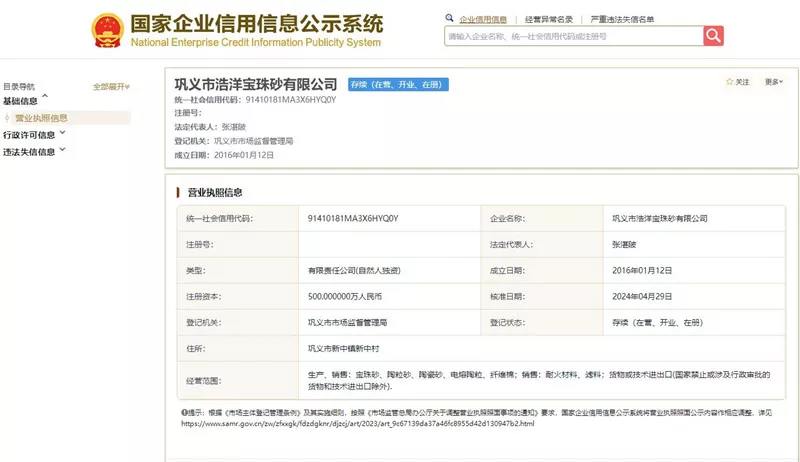This screenshot has height=462, width=800.
Task: Click the red search magnifier button
Action: [713, 36]
